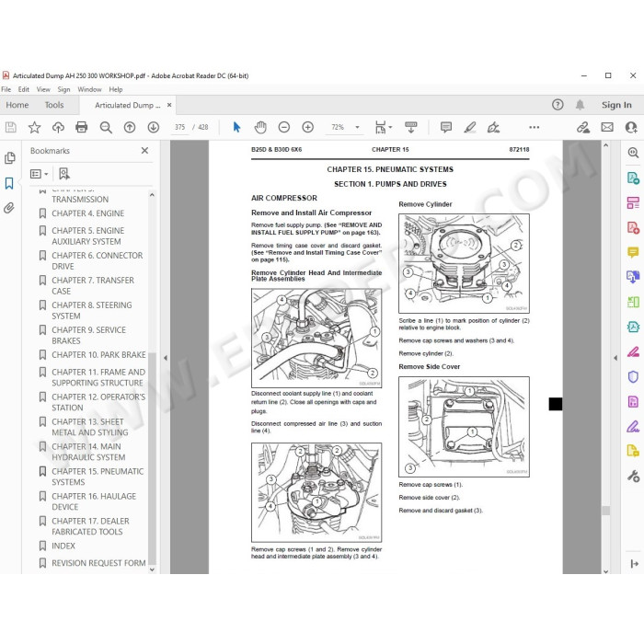Open the Edit menu
644x644 pixels.
coord(24,89)
